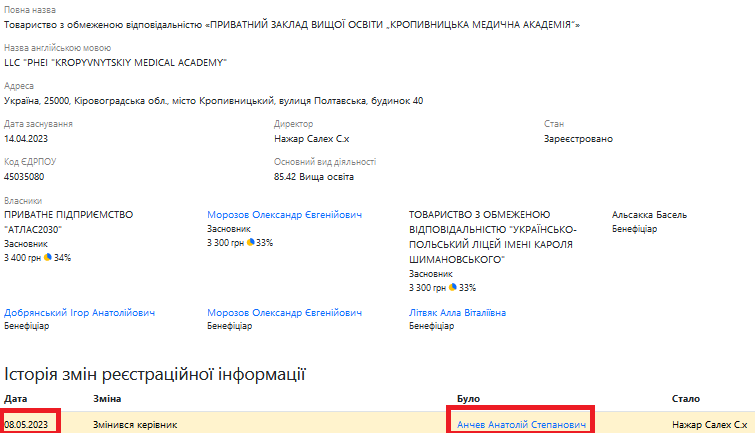Open Анчев Анатолій Степанович link

pos(521,425)
